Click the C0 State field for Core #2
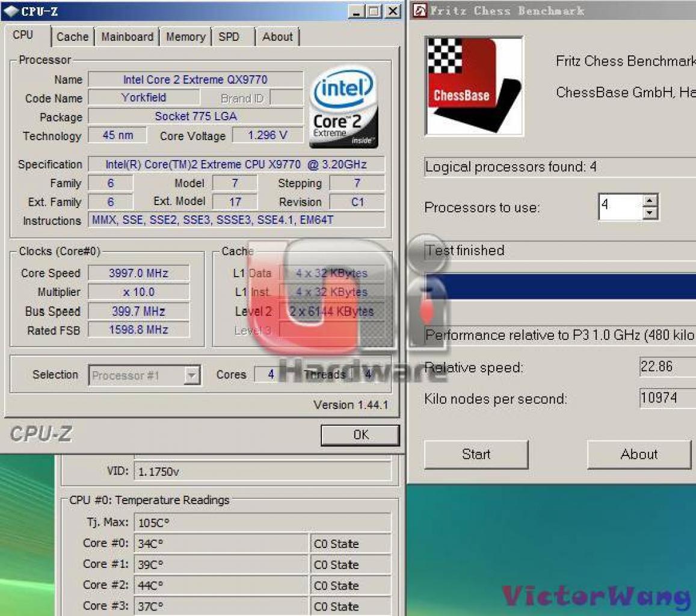This screenshot has height=616, width=696. [x=351, y=585]
